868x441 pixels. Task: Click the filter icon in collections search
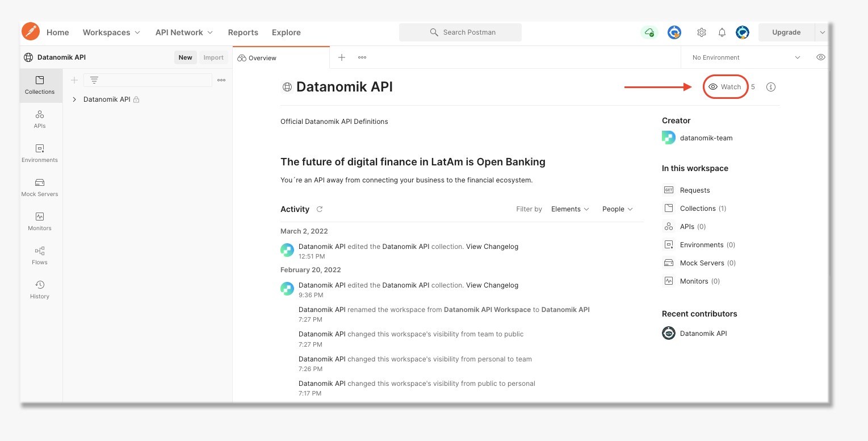[x=94, y=80]
